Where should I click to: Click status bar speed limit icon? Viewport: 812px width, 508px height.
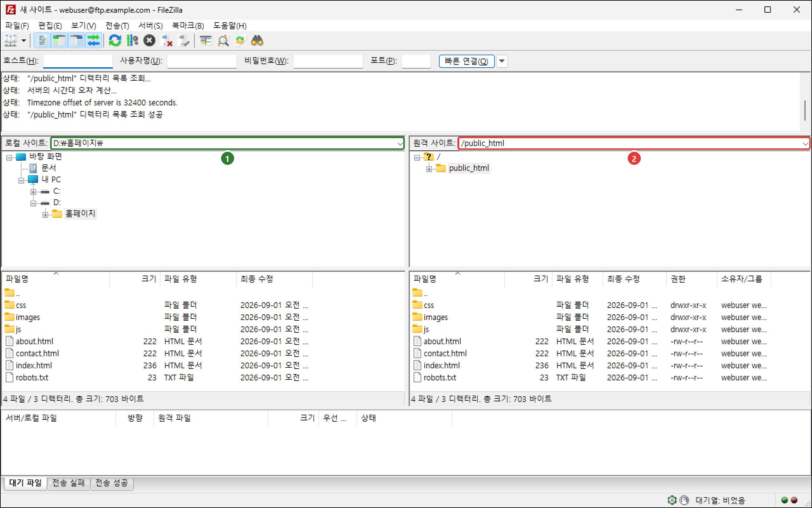click(684, 500)
